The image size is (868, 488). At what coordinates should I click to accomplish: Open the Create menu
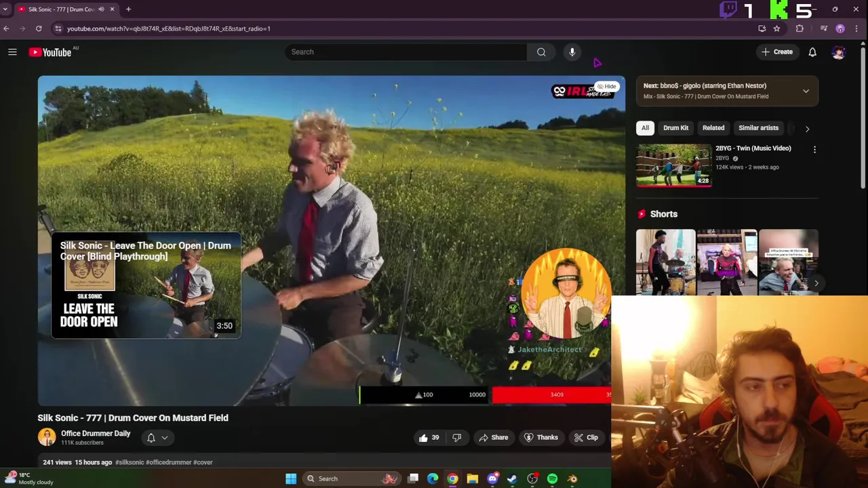(x=777, y=52)
